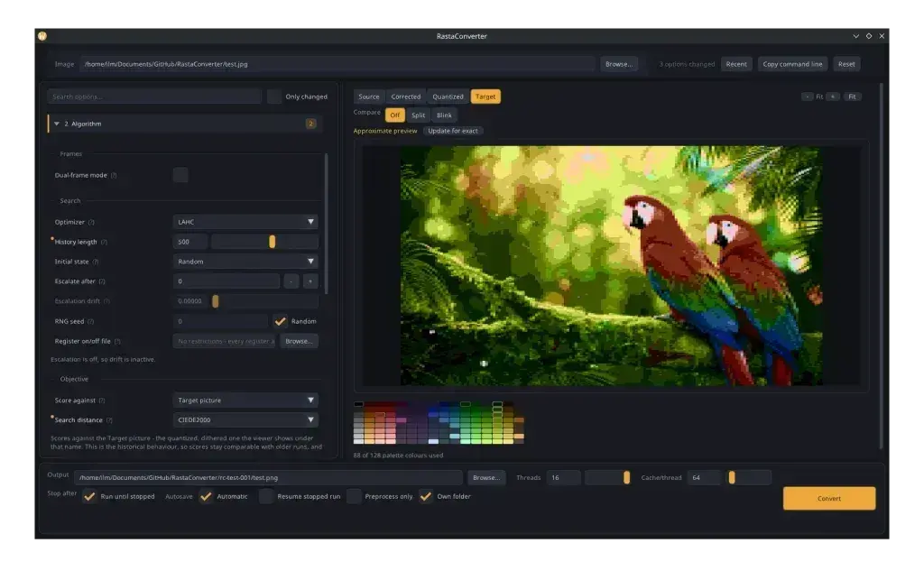Open help tooltip for Initial state
The image size is (924, 580).
(96, 262)
